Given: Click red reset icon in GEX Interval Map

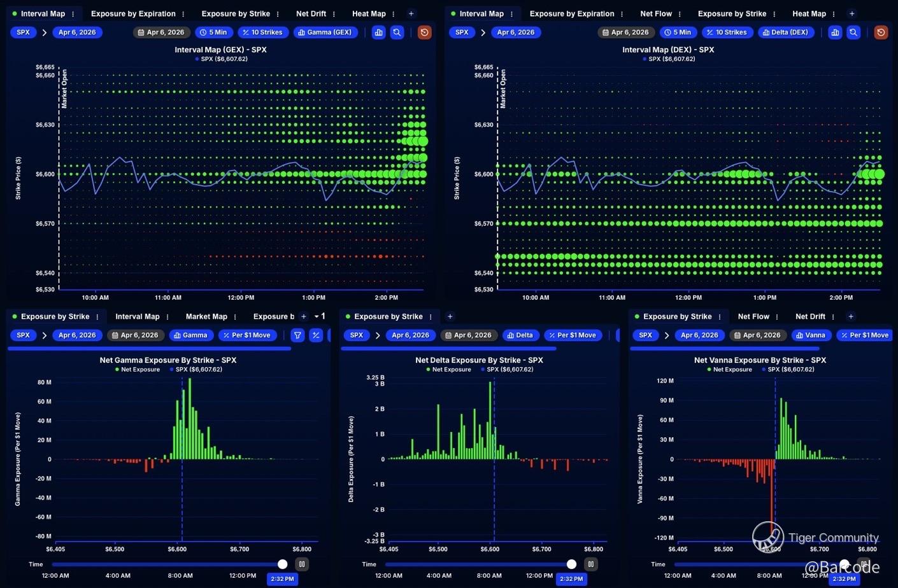Looking at the screenshot, I should click(x=424, y=32).
